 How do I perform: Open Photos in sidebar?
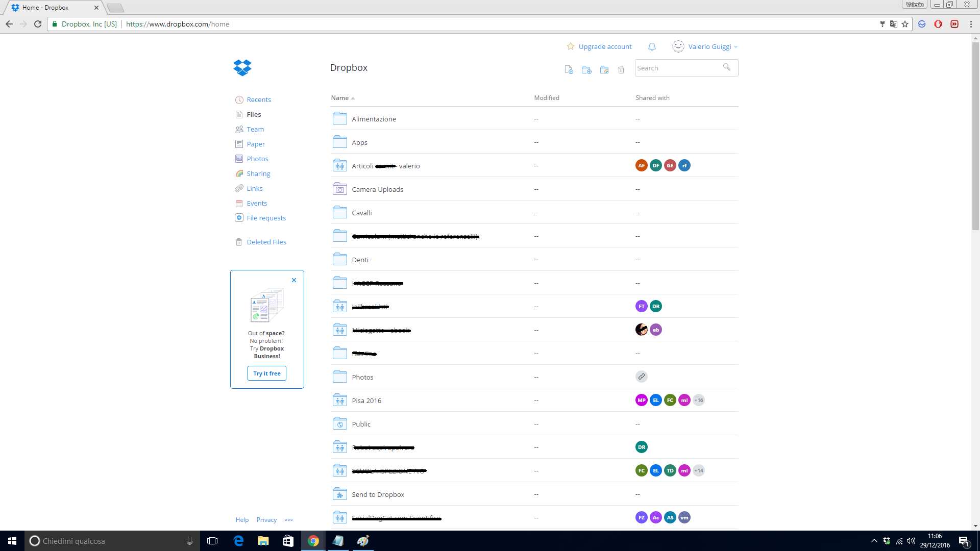[257, 159]
